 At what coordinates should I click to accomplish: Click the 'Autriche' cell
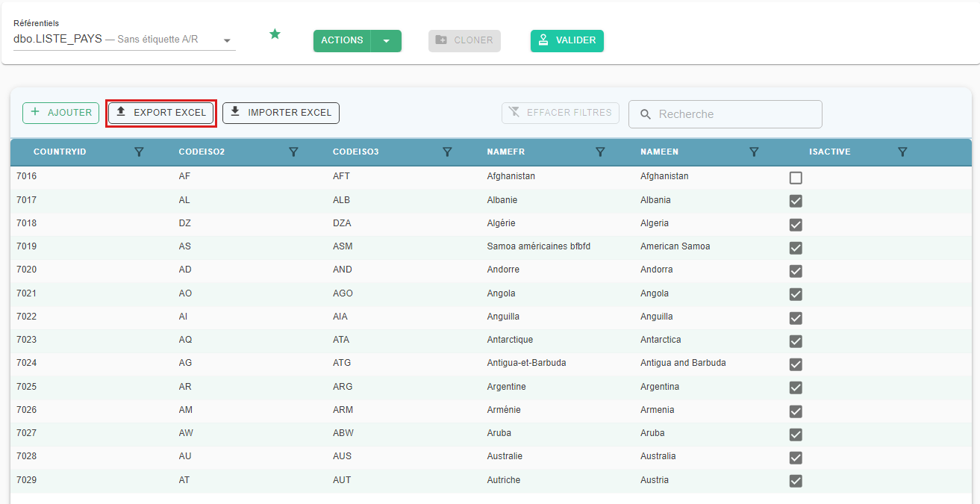[x=504, y=480]
